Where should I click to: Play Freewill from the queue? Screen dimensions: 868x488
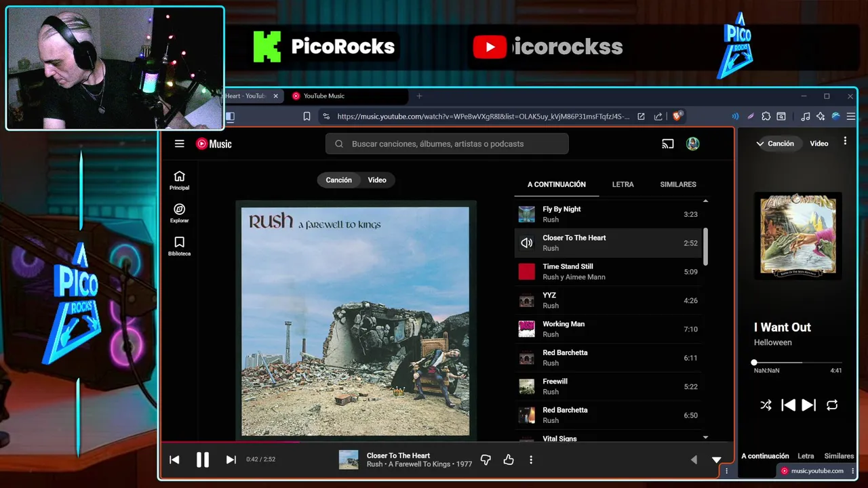pos(608,386)
